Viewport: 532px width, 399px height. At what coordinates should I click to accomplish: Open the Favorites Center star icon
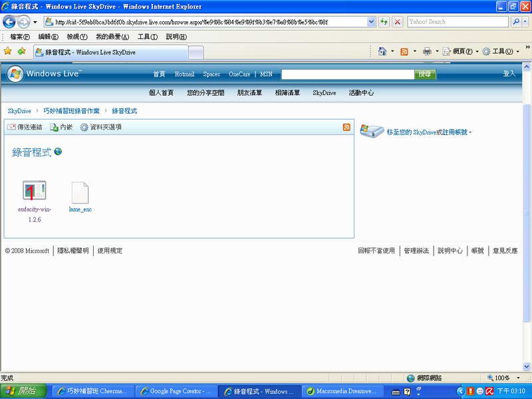(x=8, y=51)
